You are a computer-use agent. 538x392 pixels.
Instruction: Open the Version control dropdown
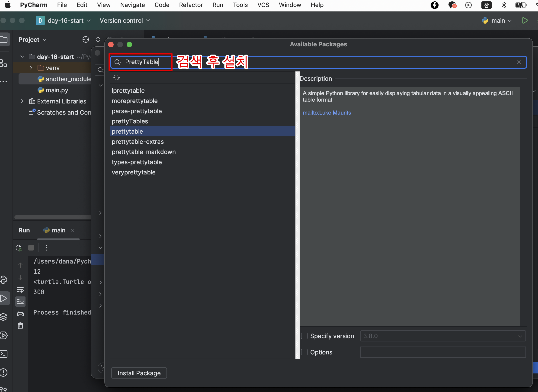pos(125,21)
